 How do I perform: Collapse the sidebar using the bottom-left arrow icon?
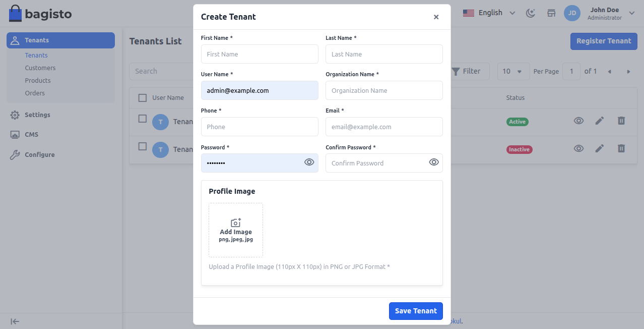pyautogui.click(x=15, y=321)
